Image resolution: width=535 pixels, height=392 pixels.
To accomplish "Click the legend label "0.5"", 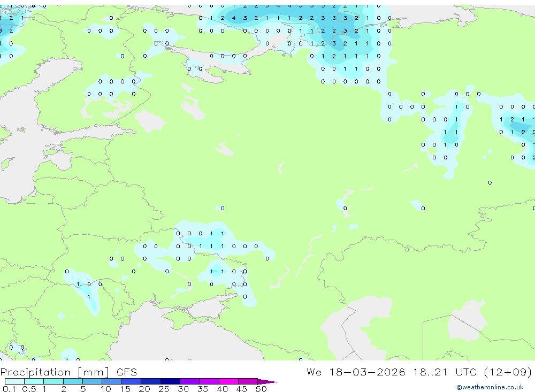I will coord(29,389).
